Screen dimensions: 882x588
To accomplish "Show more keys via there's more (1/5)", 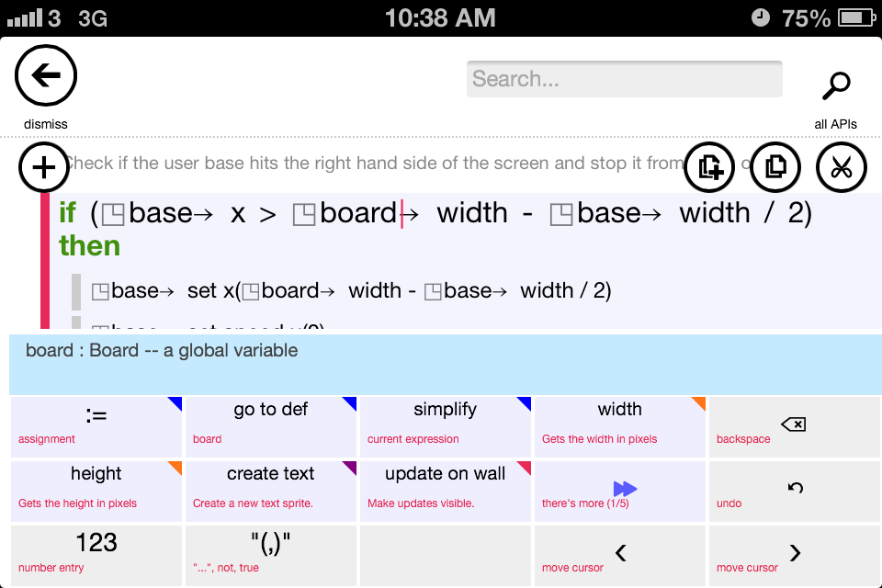I will pyautogui.click(x=619, y=492).
